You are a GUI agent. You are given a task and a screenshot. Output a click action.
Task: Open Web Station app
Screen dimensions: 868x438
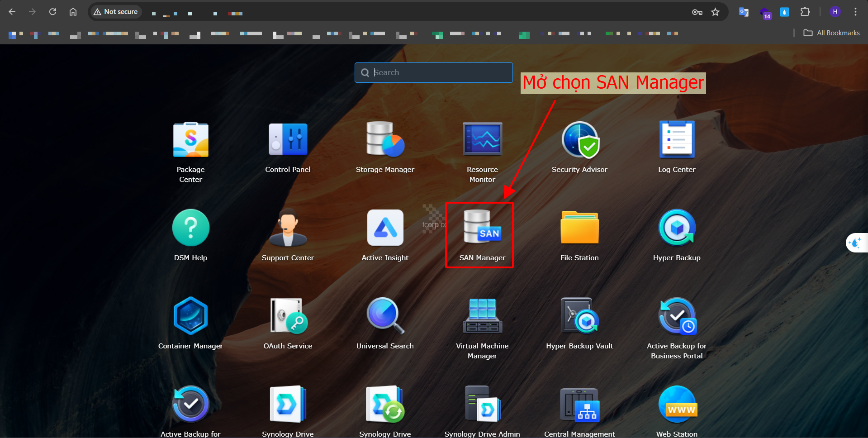677,404
